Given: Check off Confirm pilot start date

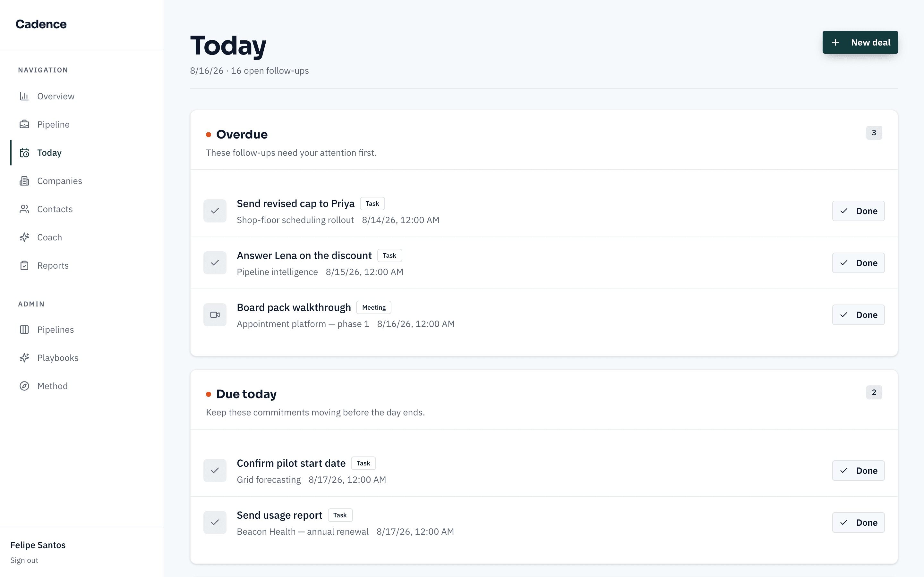Looking at the screenshot, I should click(215, 471).
